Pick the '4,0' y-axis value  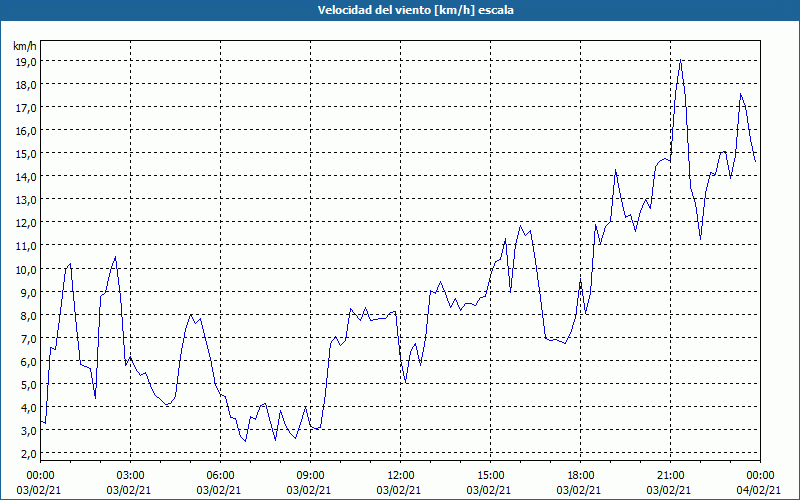(29, 408)
